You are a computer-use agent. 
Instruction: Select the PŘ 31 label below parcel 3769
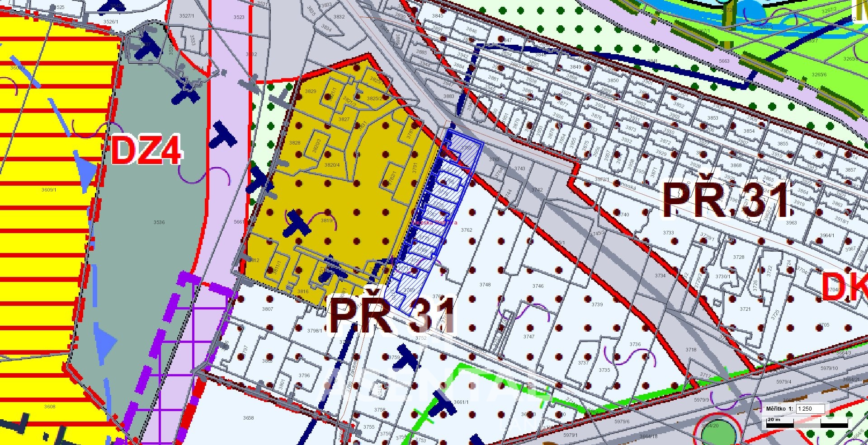392,315
